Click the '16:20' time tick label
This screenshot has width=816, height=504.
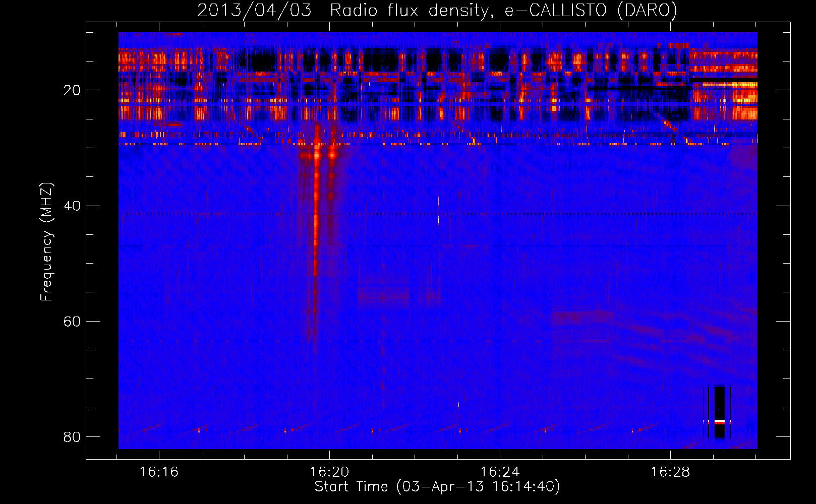(x=329, y=472)
